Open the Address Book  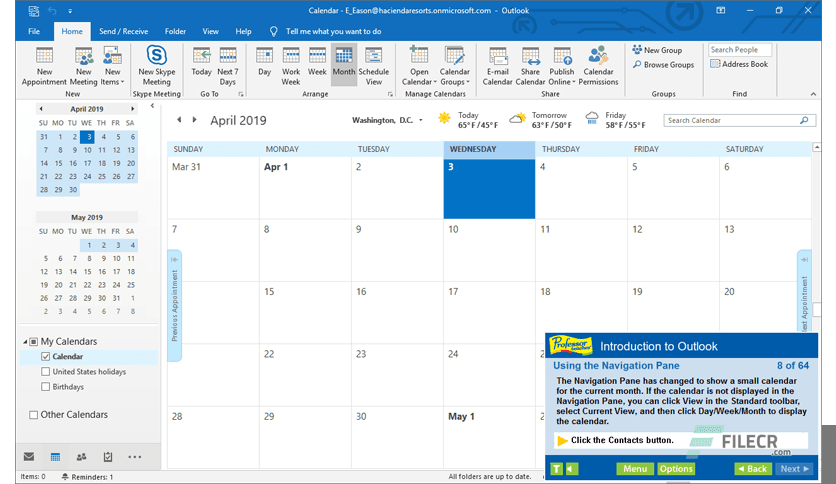[x=739, y=64]
